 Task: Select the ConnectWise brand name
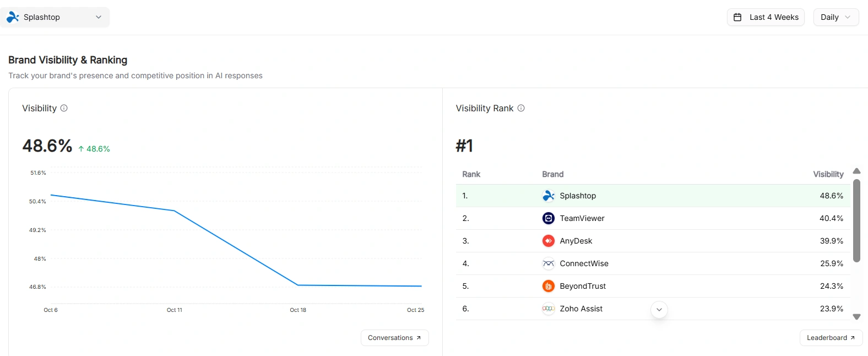tap(584, 263)
